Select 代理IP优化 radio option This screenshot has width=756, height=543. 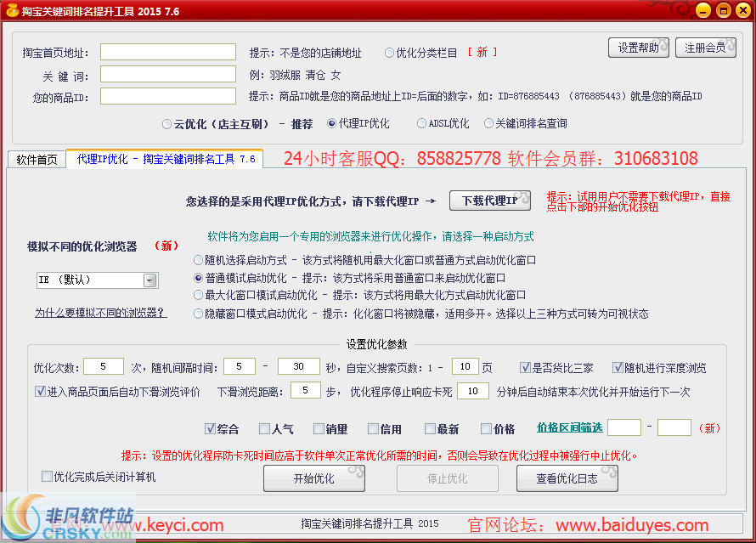click(331, 123)
